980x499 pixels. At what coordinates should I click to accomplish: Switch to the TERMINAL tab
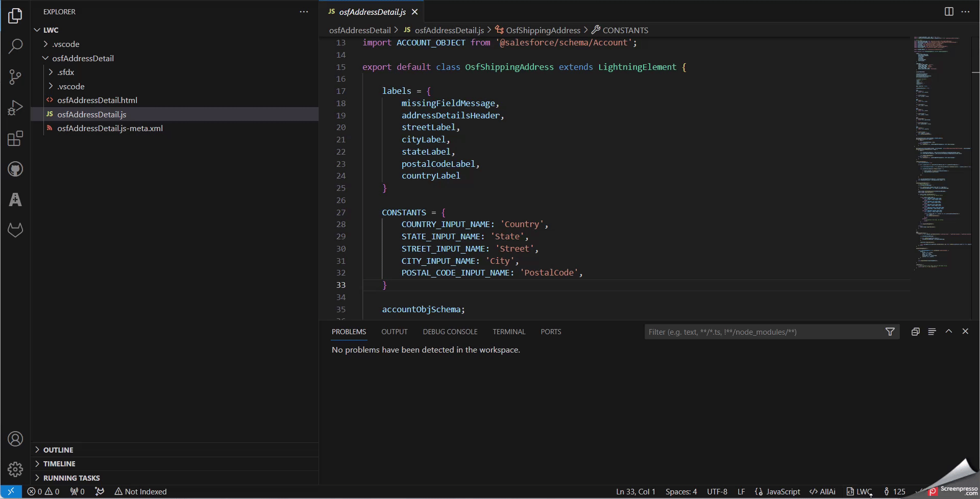click(x=509, y=332)
